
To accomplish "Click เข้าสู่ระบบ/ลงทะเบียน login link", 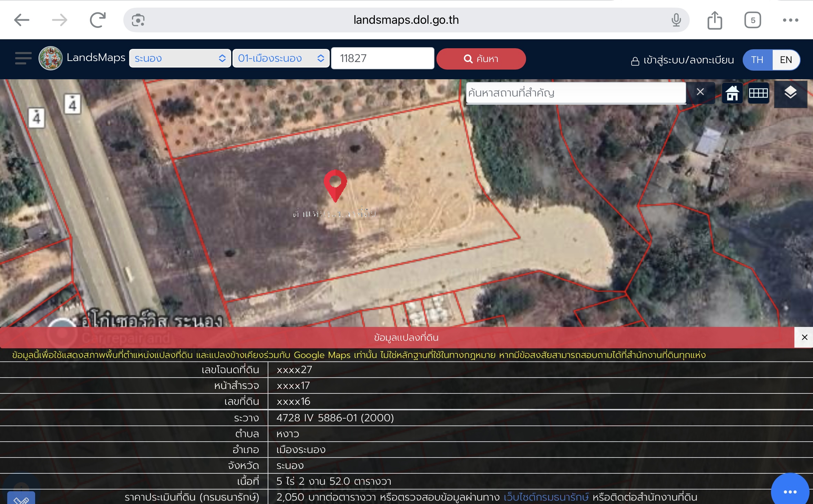I will [x=682, y=60].
